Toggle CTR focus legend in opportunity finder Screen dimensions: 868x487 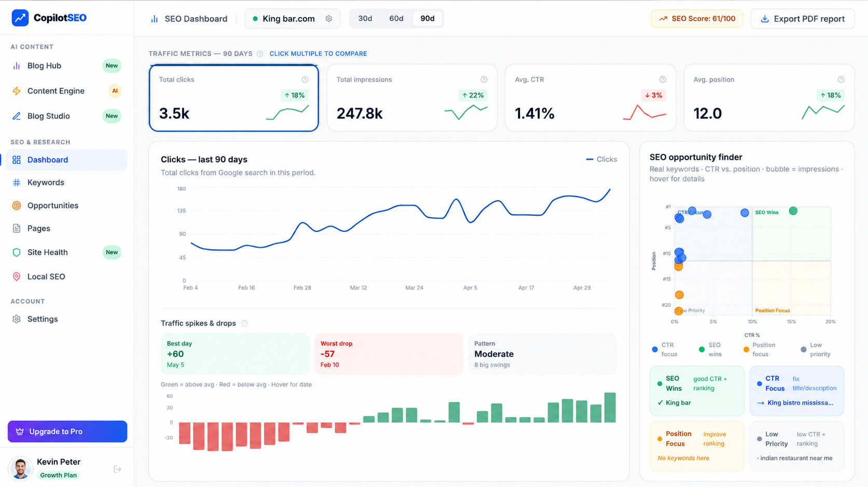[665, 350]
